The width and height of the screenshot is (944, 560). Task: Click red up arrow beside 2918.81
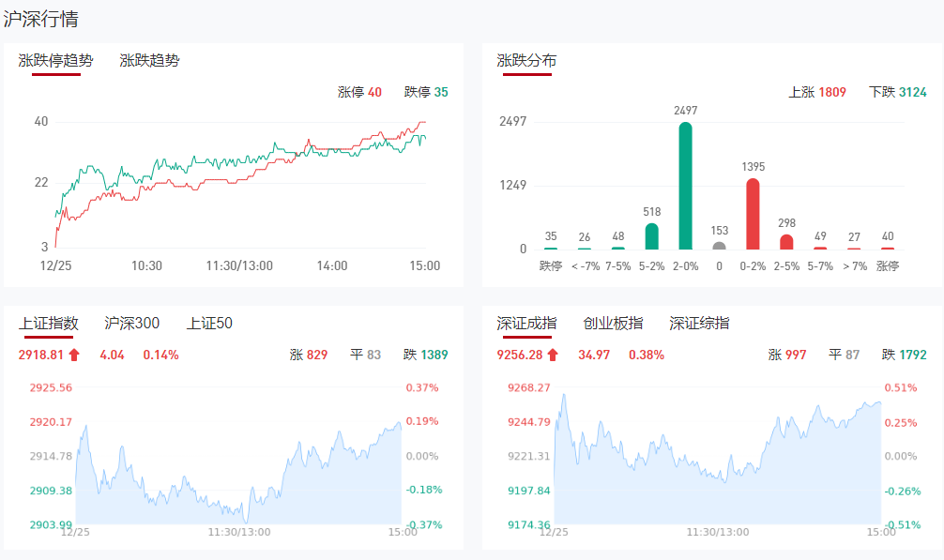[75, 355]
